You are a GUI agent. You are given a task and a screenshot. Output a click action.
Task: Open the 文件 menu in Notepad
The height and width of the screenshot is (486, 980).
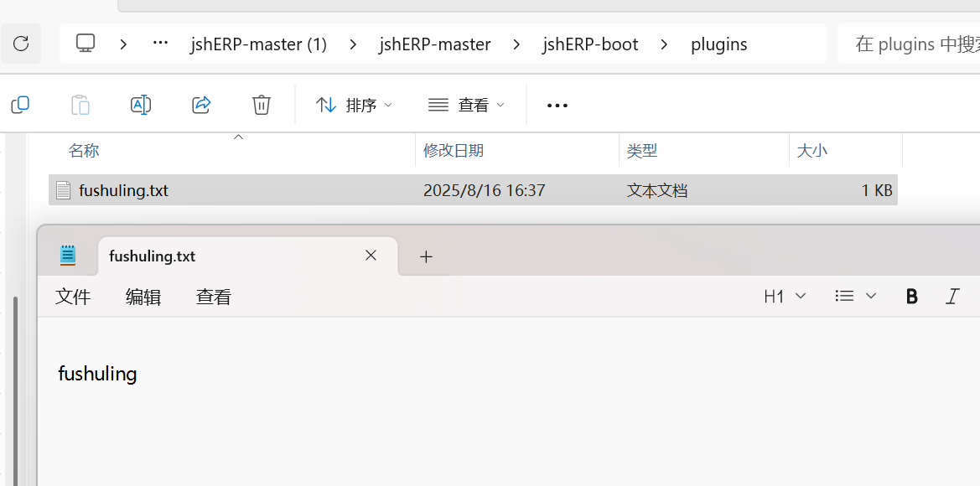coord(73,297)
